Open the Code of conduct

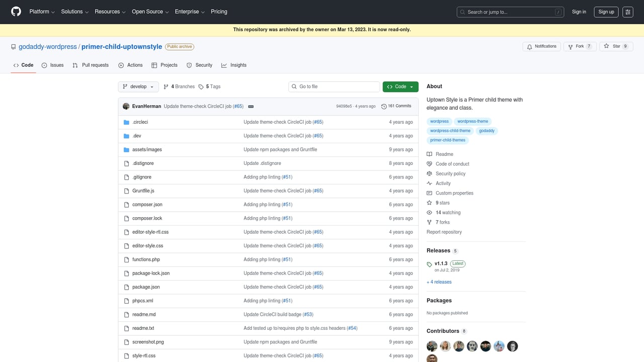452,163
